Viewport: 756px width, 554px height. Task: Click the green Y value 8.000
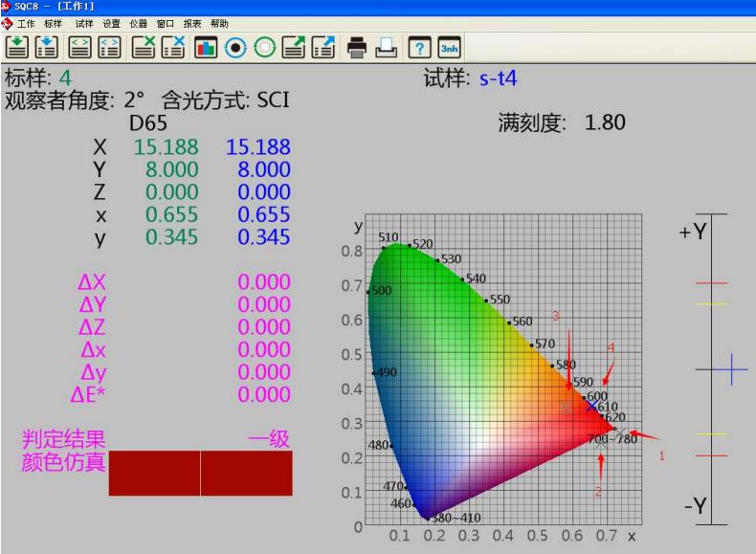point(172,169)
